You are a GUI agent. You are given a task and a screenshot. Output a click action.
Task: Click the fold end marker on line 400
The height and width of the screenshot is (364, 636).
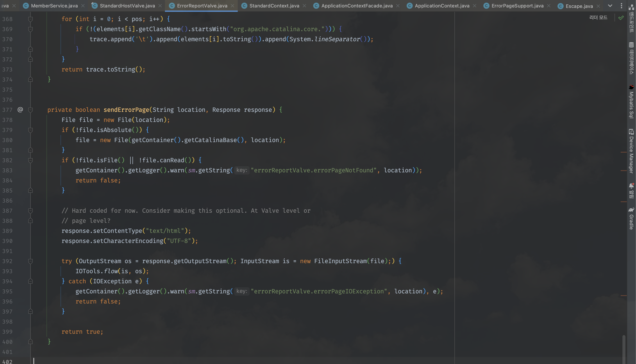[30, 341]
